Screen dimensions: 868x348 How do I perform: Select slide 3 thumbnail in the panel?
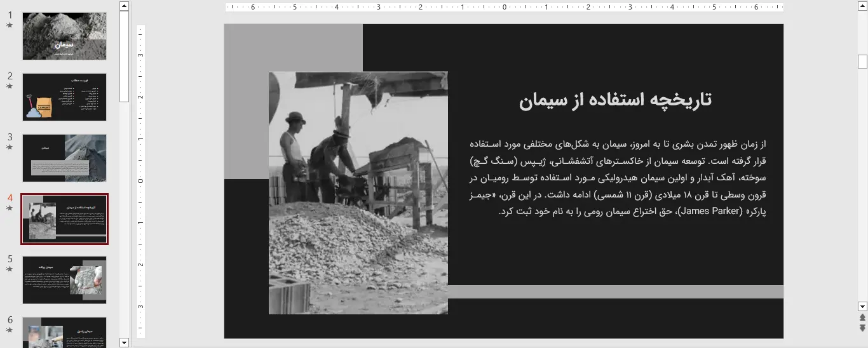click(64, 158)
